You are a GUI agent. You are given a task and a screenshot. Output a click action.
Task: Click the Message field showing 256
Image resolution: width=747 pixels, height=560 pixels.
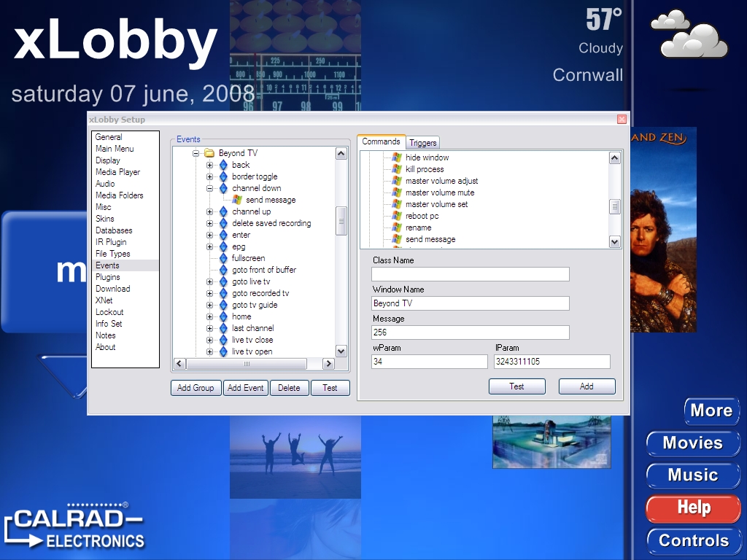tap(471, 332)
